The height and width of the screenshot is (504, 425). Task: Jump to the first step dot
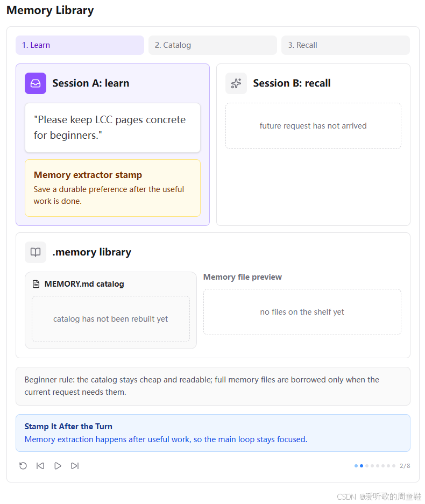coord(356,466)
